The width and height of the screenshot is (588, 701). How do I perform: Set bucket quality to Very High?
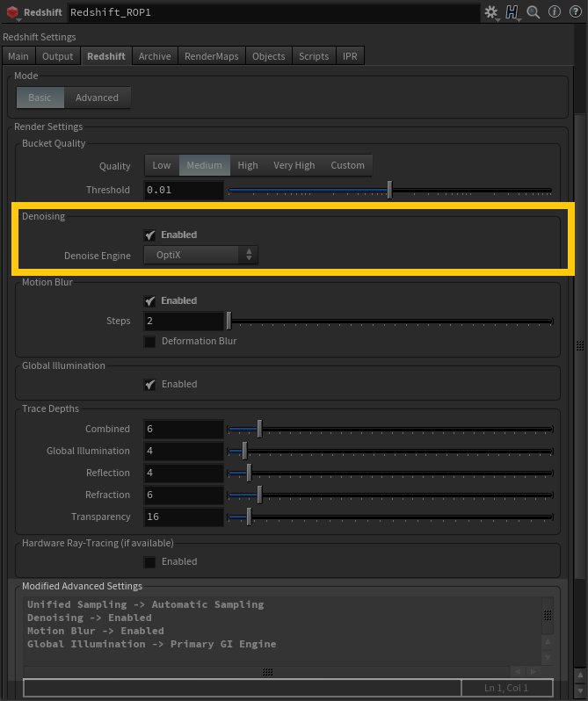pyautogui.click(x=294, y=165)
